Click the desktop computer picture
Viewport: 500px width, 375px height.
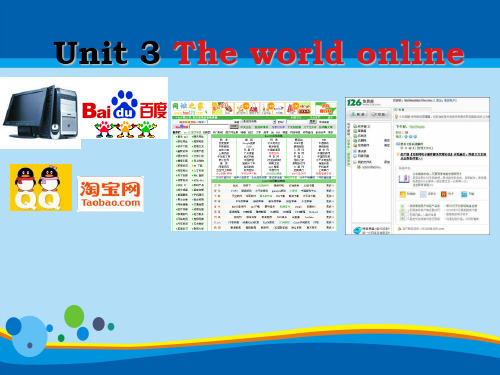(x=40, y=113)
